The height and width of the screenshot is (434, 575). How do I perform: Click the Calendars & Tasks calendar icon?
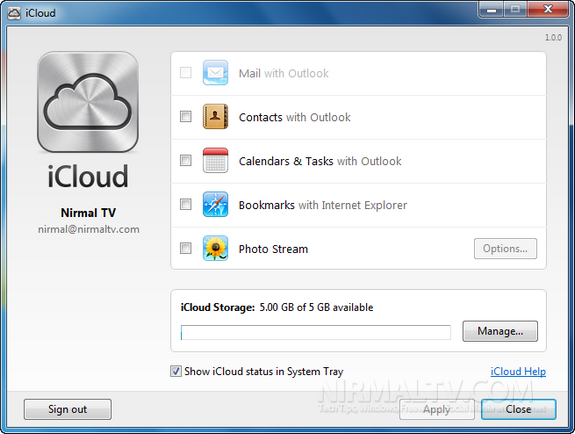pos(215,160)
